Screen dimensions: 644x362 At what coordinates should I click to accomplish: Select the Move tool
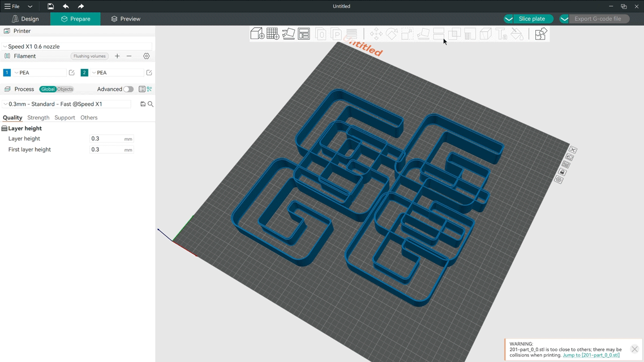(x=376, y=34)
